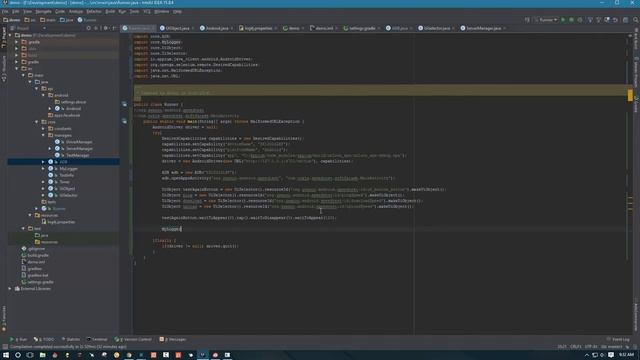Image resolution: width=640 pixels, height=360 pixels.
Task: Open the Refactor menu
Action: [94, 11]
